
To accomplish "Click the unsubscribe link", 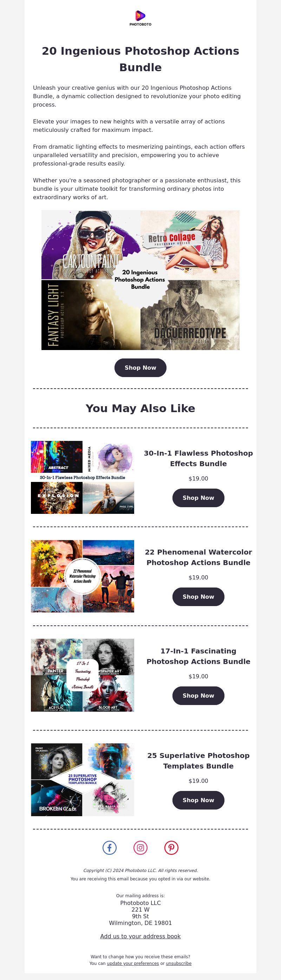I will tap(178, 963).
